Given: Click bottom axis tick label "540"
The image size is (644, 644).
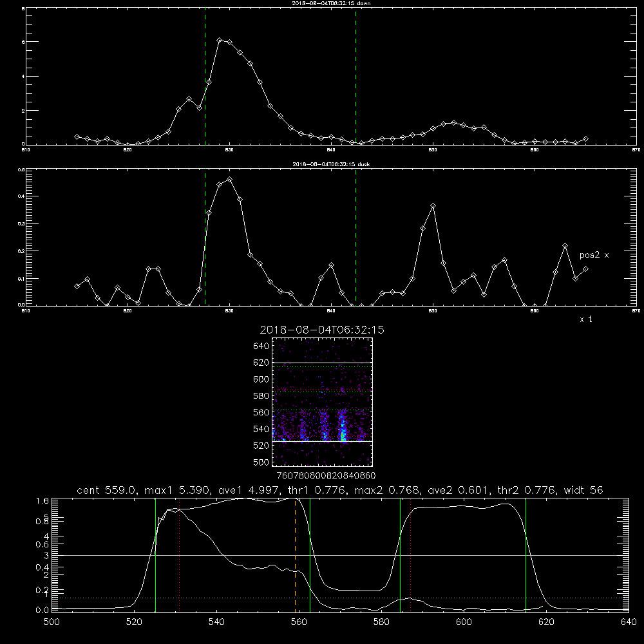Looking at the screenshot, I should point(216,622).
